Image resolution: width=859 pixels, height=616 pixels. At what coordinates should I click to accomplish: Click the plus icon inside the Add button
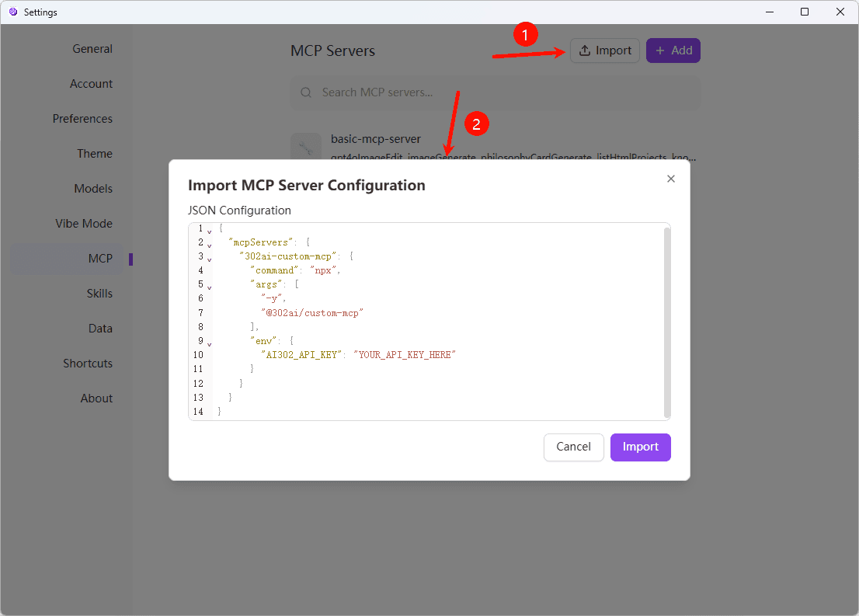click(x=659, y=50)
